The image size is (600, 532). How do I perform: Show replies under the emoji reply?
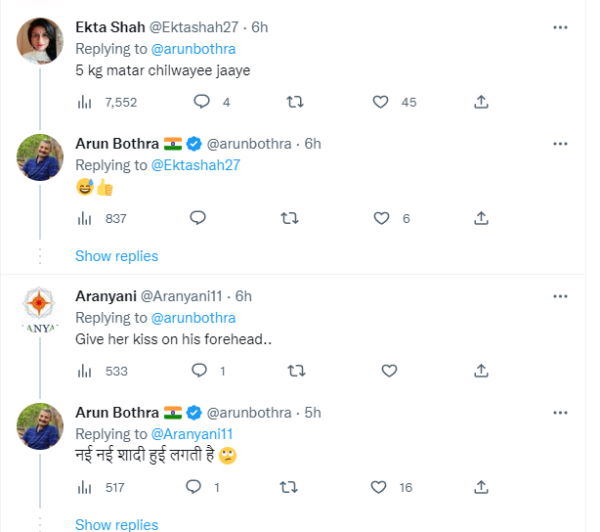click(x=116, y=256)
